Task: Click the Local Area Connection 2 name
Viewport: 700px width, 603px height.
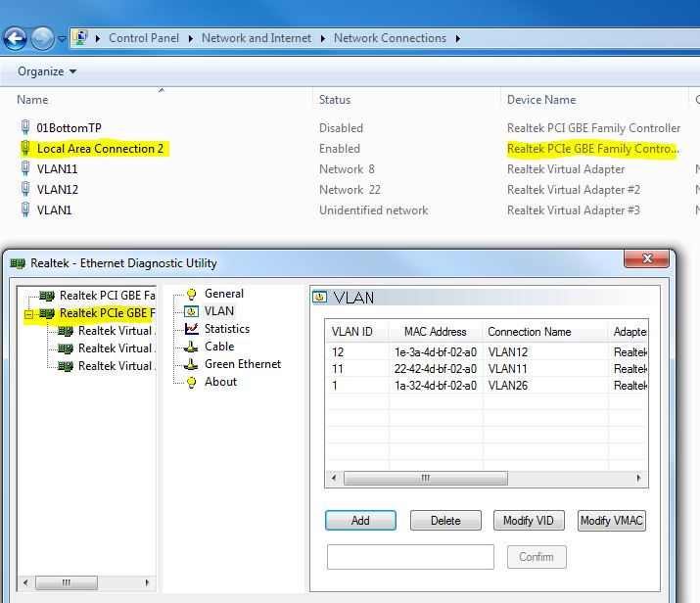Action: point(100,149)
